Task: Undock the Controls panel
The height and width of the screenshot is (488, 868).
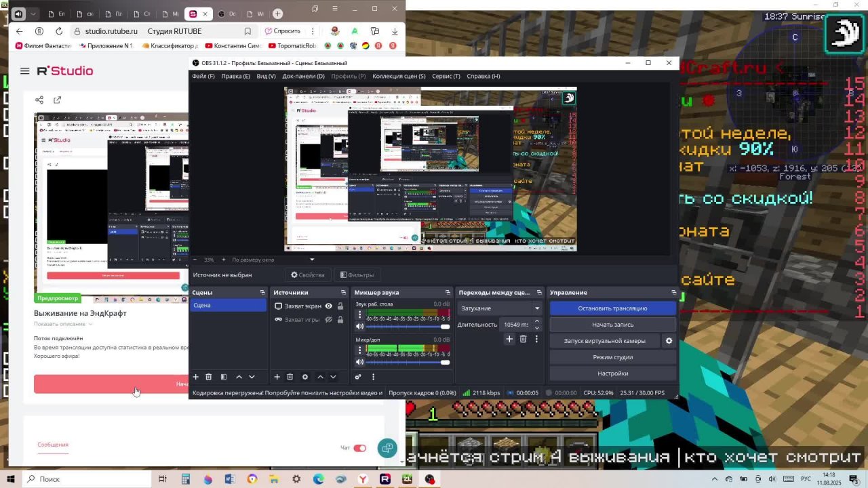Action: click(673, 293)
